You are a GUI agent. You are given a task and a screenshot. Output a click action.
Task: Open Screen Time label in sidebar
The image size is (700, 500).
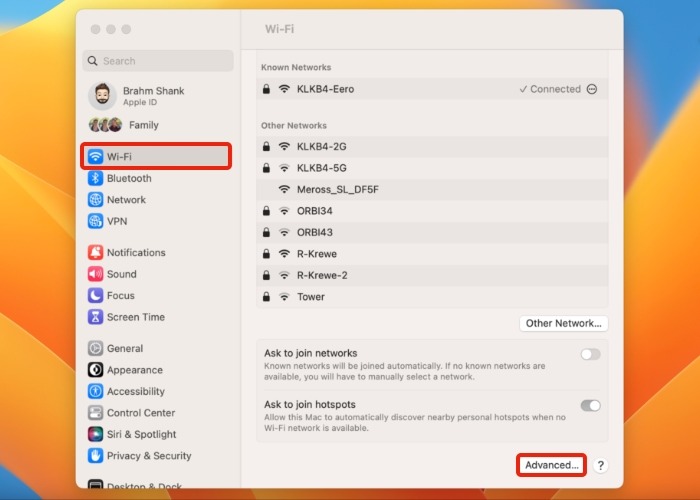pyautogui.click(x=136, y=317)
